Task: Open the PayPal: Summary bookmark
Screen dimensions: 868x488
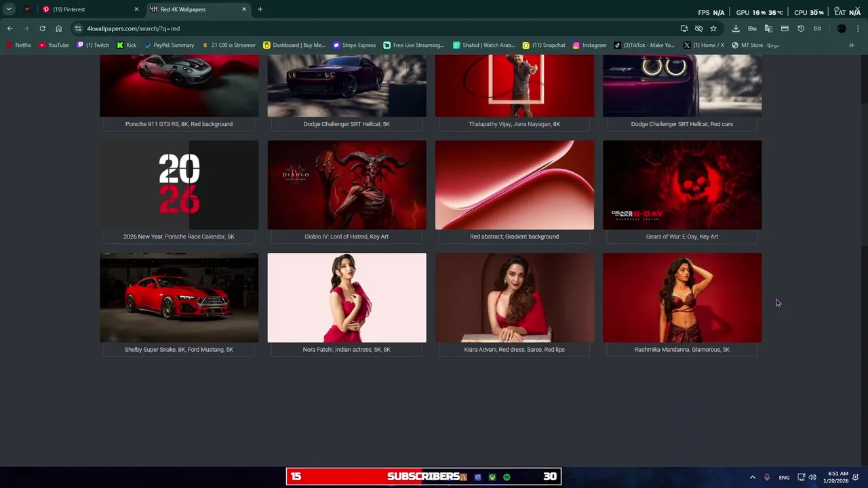Action: pyautogui.click(x=169, y=45)
